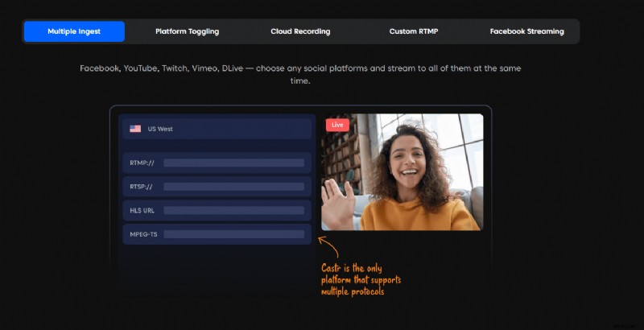Click the live video preview of waving woman
The width and height of the screenshot is (644, 330).
tap(402, 172)
